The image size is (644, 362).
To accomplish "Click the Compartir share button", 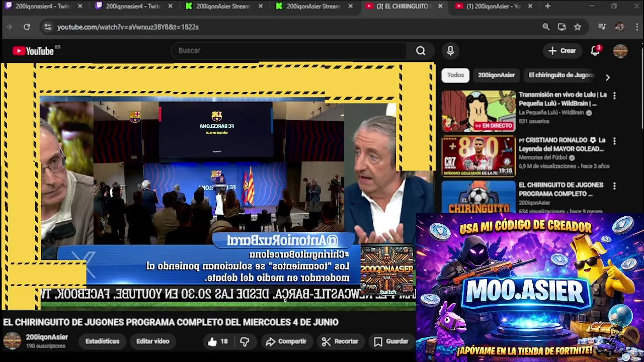I will coord(286,341).
